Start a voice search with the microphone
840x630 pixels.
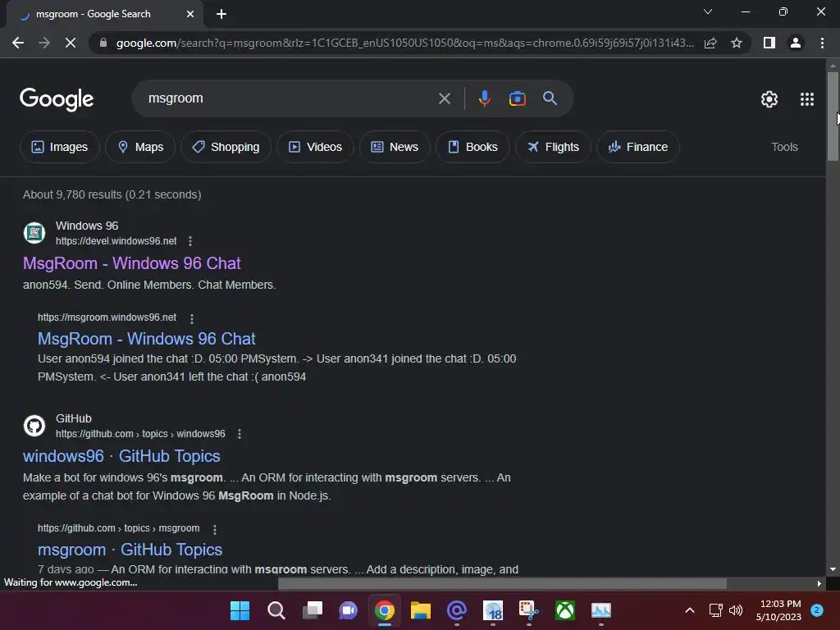coord(485,98)
